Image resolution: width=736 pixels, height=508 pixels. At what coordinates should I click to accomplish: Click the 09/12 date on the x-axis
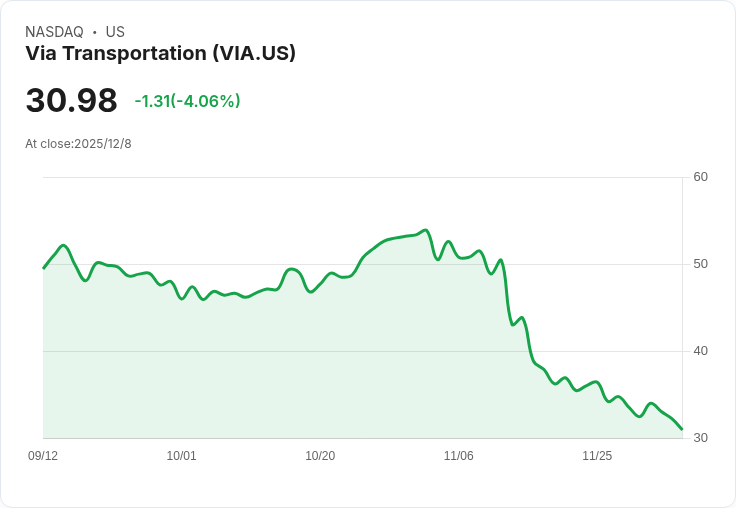tap(43, 455)
